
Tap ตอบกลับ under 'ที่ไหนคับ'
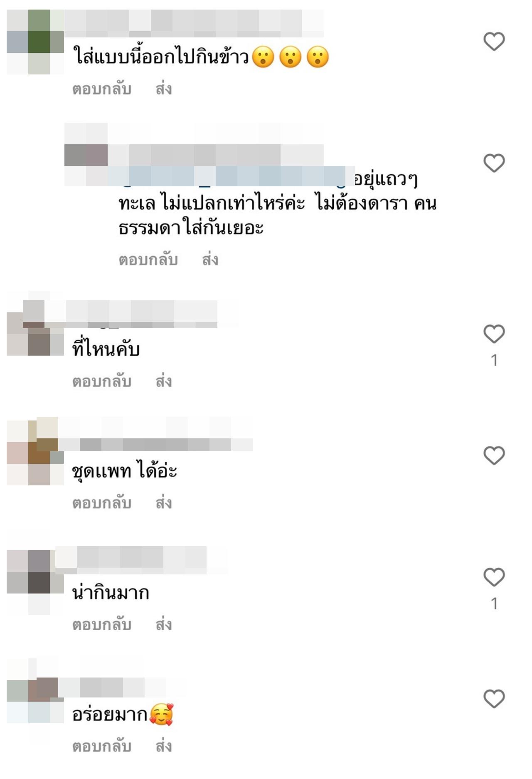click(102, 381)
